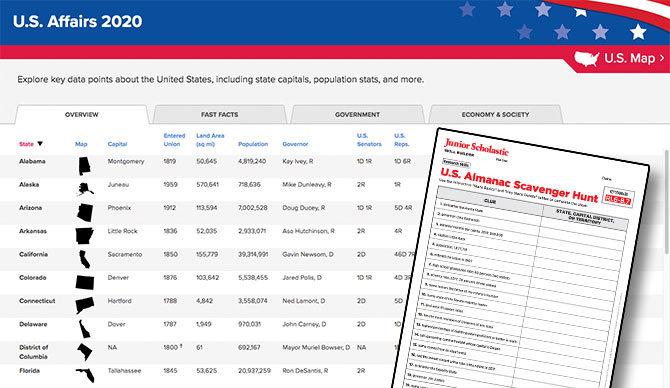Select the Delaware state name

click(33, 324)
